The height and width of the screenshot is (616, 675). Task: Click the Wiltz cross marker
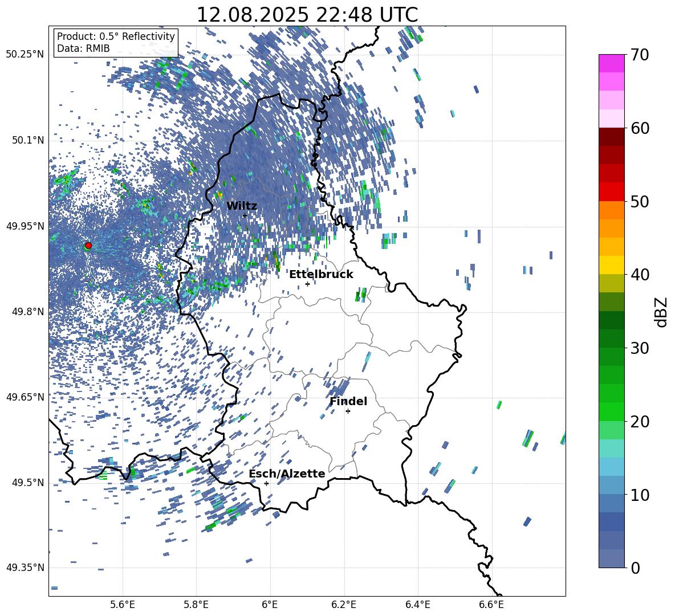pyautogui.click(x=245, y=216)
